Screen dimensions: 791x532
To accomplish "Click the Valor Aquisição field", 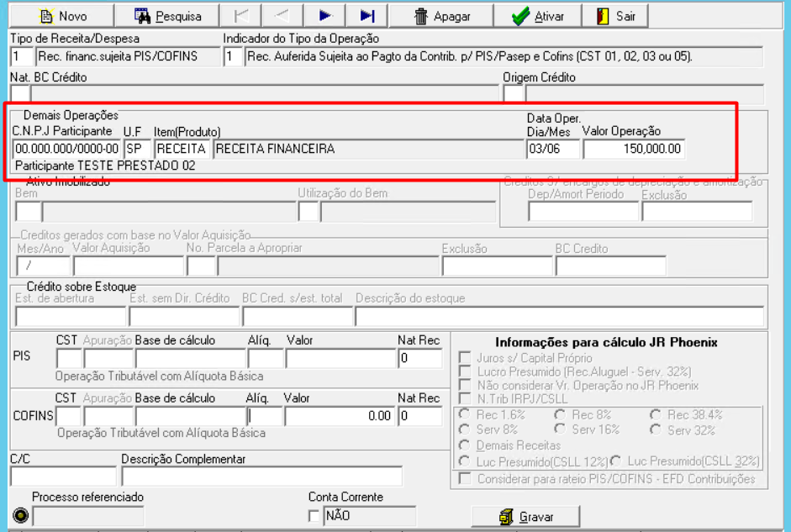I will pos(129,266).
